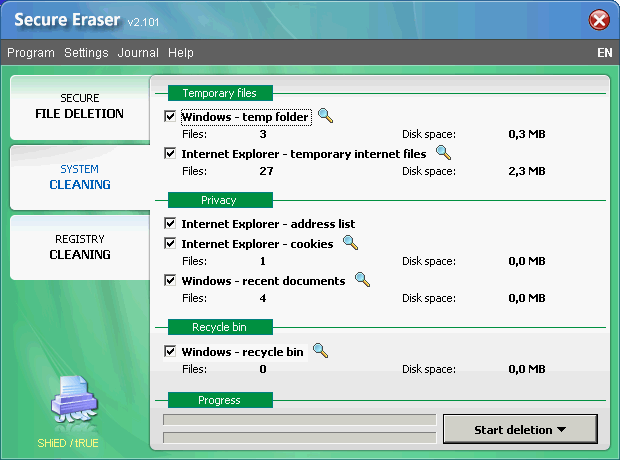Screen dimensions: 620x460
Task: Click the 2,3 MB disk space value
Action: [527, 171]
